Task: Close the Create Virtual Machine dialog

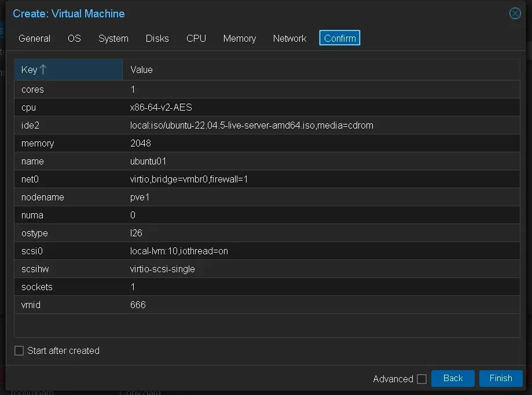Action: tap(515, 13)
